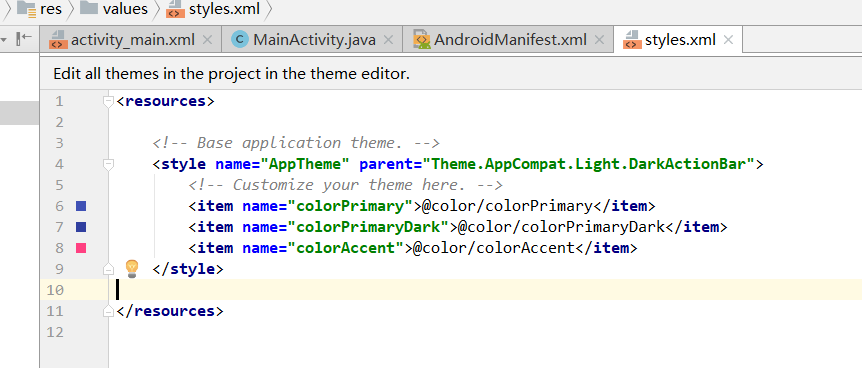The height and width of the screenshot is (368, 862).
Task: Open the panel dropdown arrow left of tabs
Action: (x=4, y=40)
